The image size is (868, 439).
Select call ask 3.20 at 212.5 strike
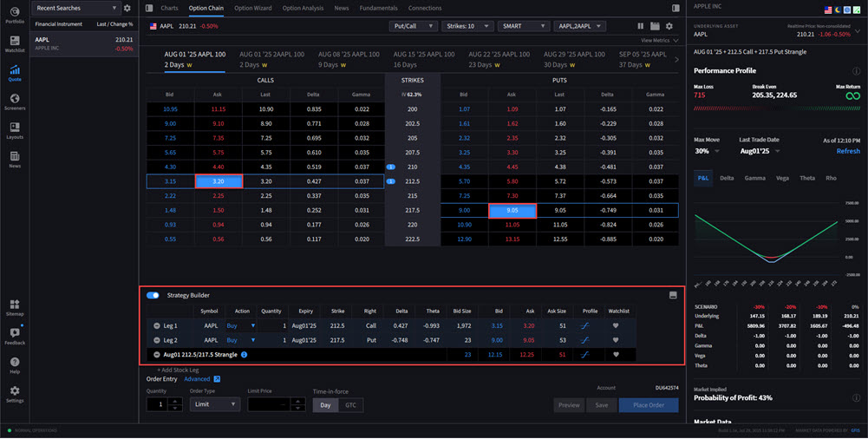point(219,181)
